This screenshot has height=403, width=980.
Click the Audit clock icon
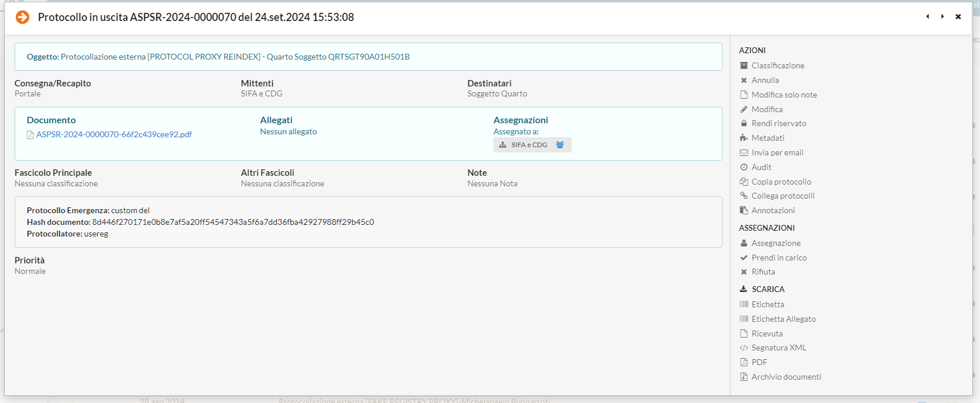[x=743, y=167]
